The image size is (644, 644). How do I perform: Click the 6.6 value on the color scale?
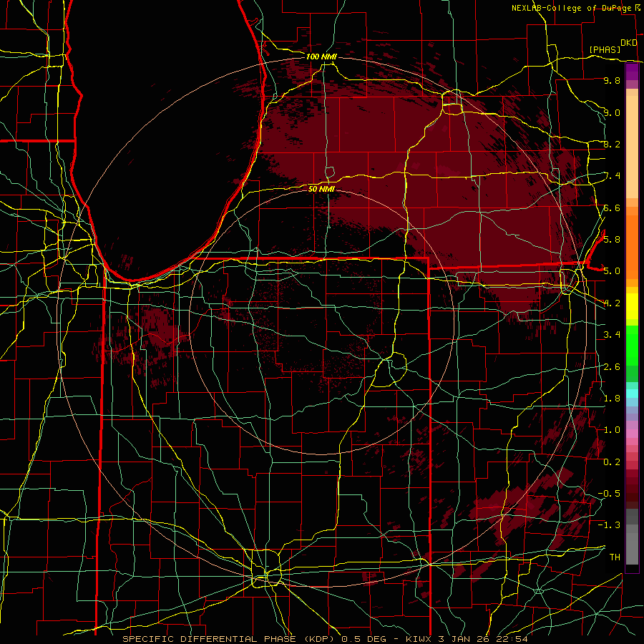pyautogui.click(x=612, y=208)
